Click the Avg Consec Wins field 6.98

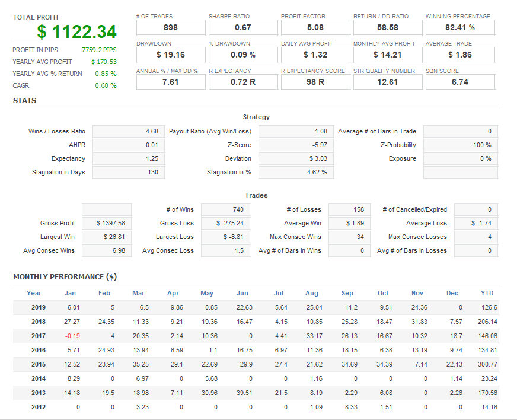107,251
